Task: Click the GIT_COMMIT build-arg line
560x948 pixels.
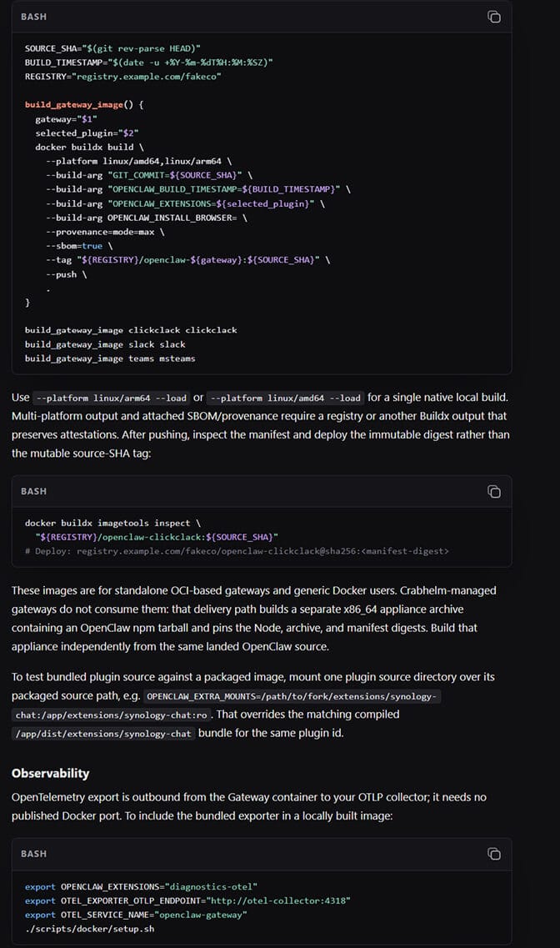Action: point(148,175)
